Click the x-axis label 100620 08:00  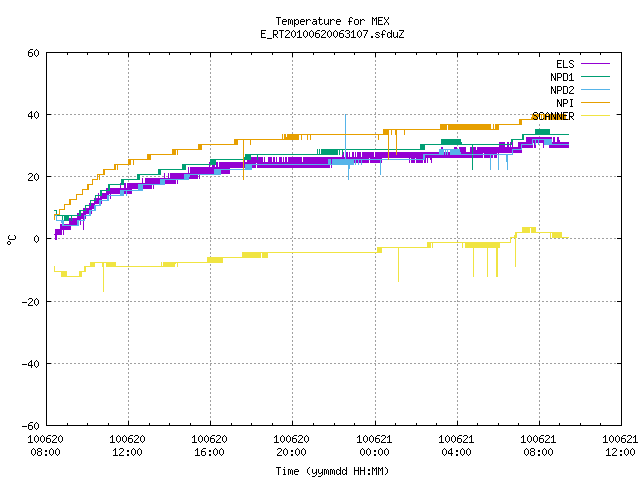(x=45, y=446)
